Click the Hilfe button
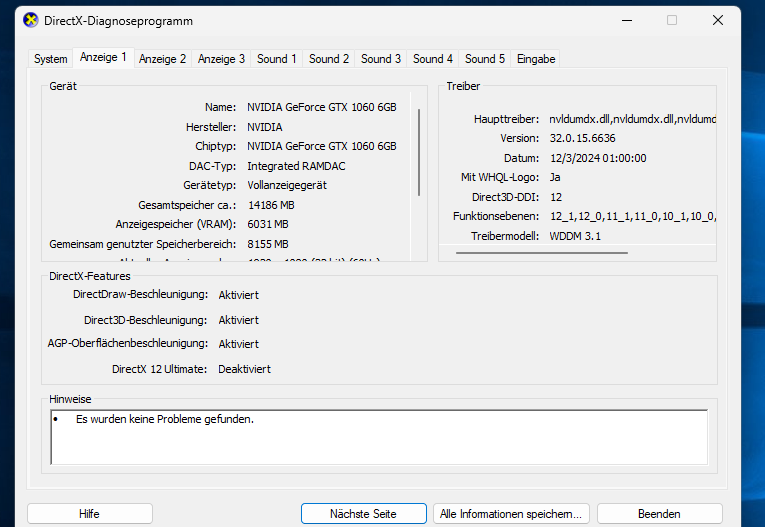 click(90, 514)
